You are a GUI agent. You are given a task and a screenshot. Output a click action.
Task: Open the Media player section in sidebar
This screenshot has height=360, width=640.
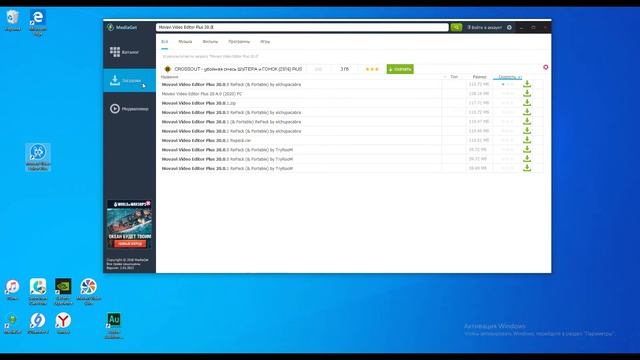coord(129,109)
